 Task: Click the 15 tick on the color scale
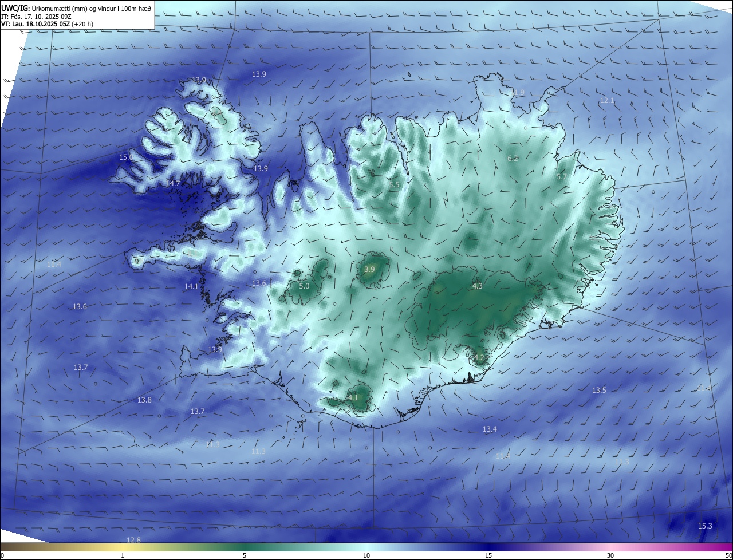pos(488,555)
